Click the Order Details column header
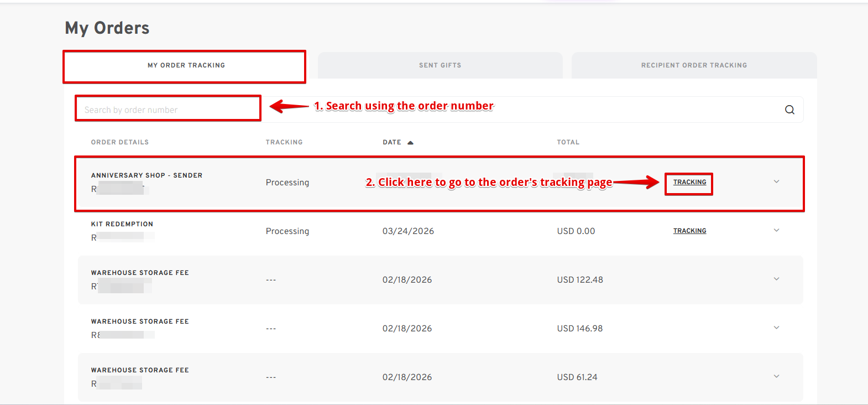Screen dimensions: 868x405 click(x=120, y=142)
